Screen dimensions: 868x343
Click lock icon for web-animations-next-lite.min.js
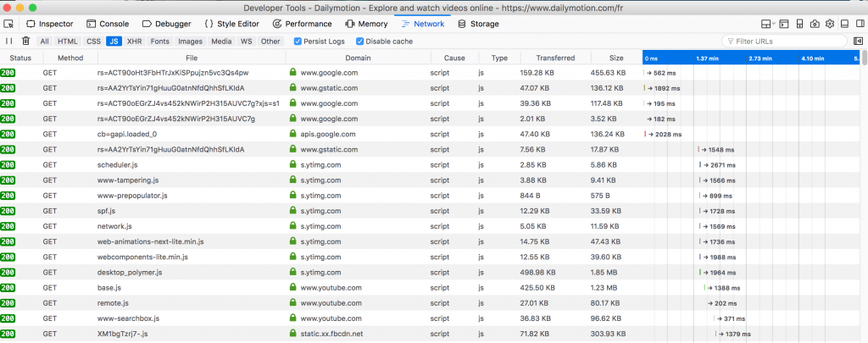click(x=292, y=241)
